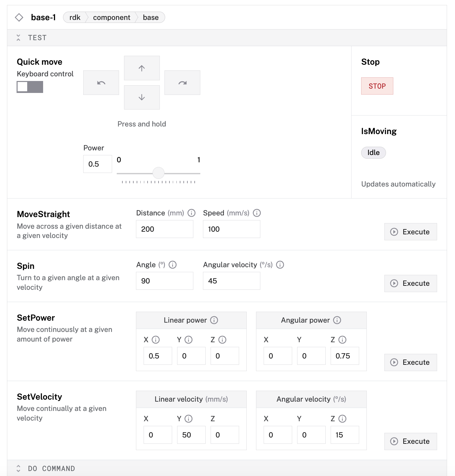Click the info icon beside Angular velocity
Viewport: 455px width, 476px height.
click(280, 265)
